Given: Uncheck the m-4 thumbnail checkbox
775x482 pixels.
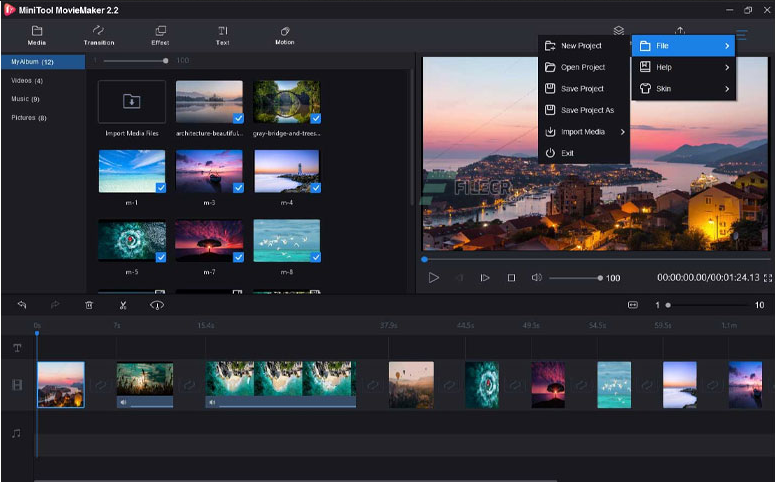Looking at the screenshot, I should pos(315,188).
